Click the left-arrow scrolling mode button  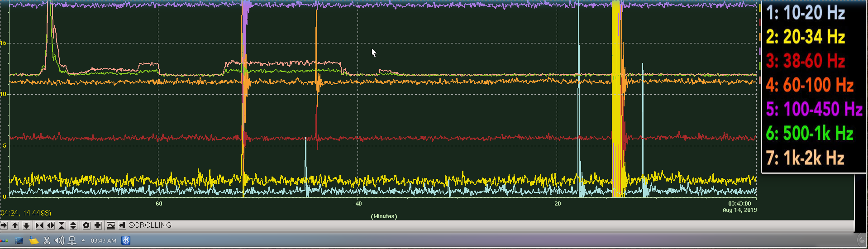[122, 225]
